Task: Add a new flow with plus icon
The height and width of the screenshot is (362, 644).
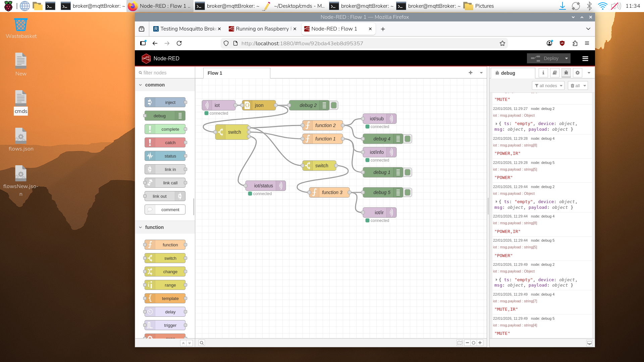Action: pos(471,73)
